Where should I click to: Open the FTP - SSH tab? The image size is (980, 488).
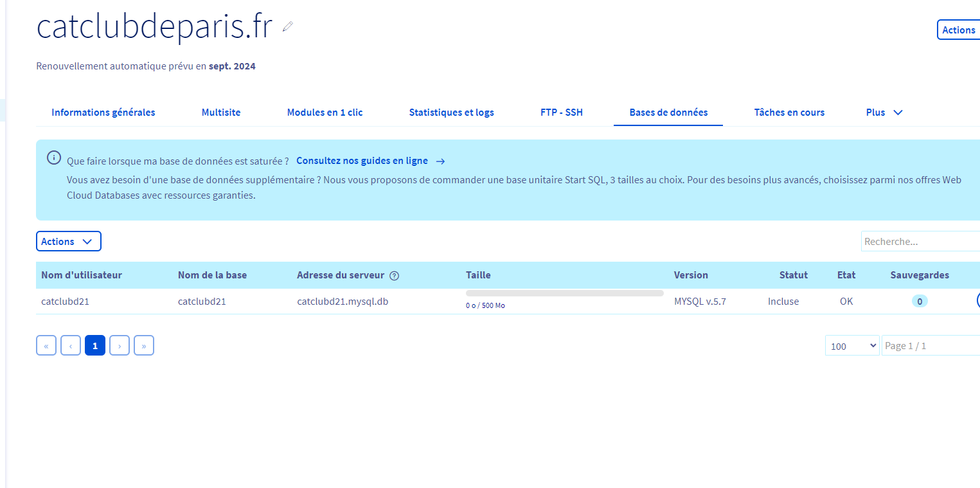[562, 113]
